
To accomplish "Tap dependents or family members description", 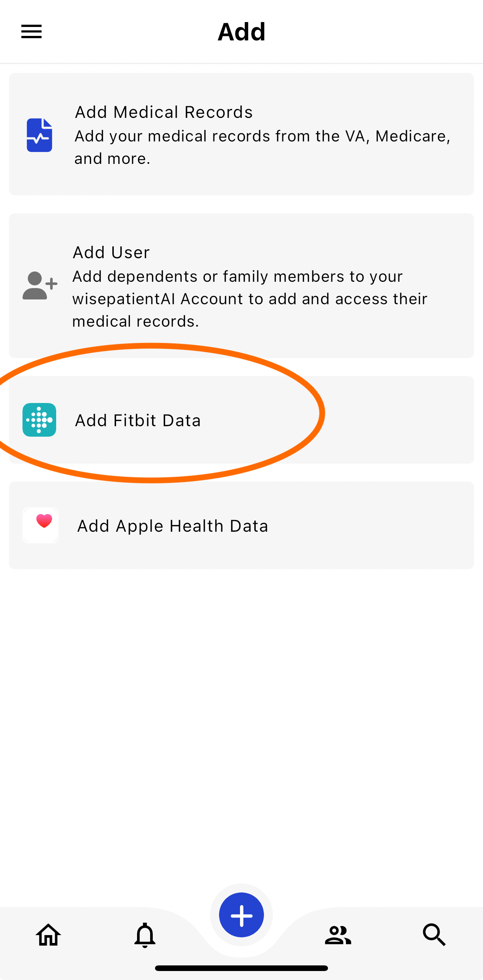I will (250, 299).
